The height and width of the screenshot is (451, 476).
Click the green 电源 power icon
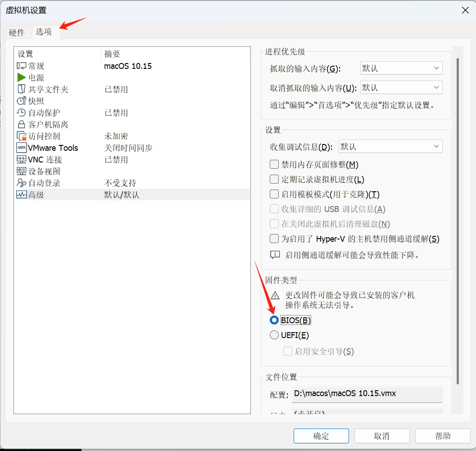21,77
